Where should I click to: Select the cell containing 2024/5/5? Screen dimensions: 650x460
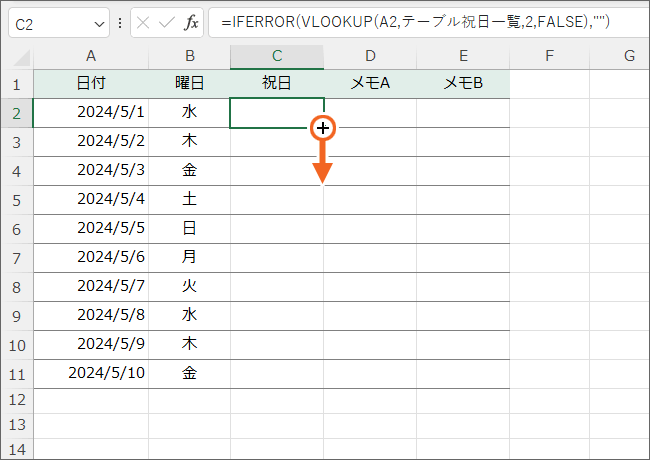[91, 229]
